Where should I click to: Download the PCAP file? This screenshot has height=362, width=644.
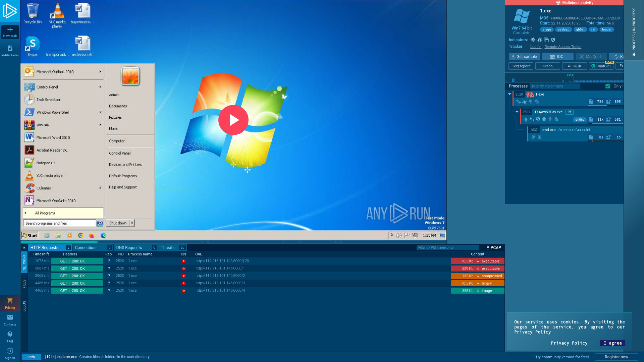(494, 248)
